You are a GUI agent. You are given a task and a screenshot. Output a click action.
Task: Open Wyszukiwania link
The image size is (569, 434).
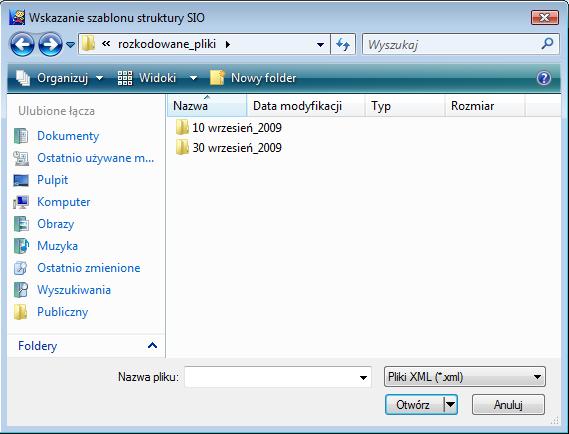(74, 290)
